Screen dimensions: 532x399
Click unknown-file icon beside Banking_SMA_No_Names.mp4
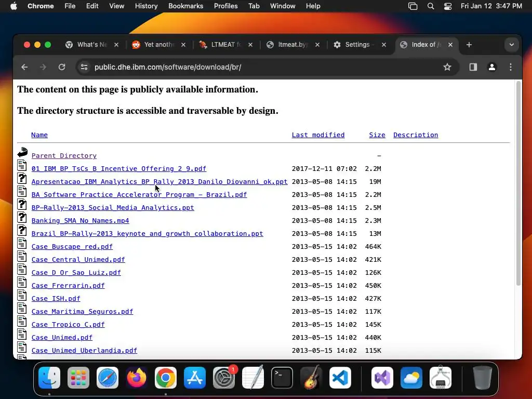pos(22,217)
